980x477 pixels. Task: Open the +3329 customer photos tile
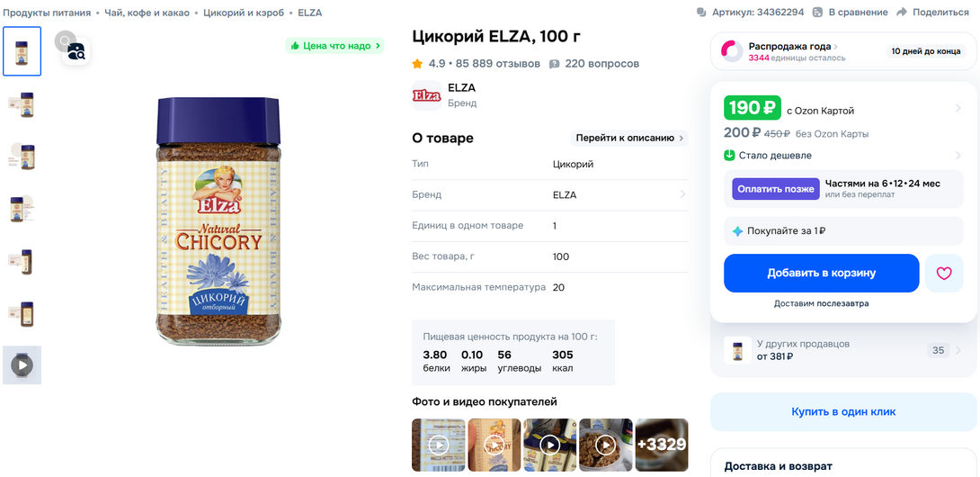661,445
